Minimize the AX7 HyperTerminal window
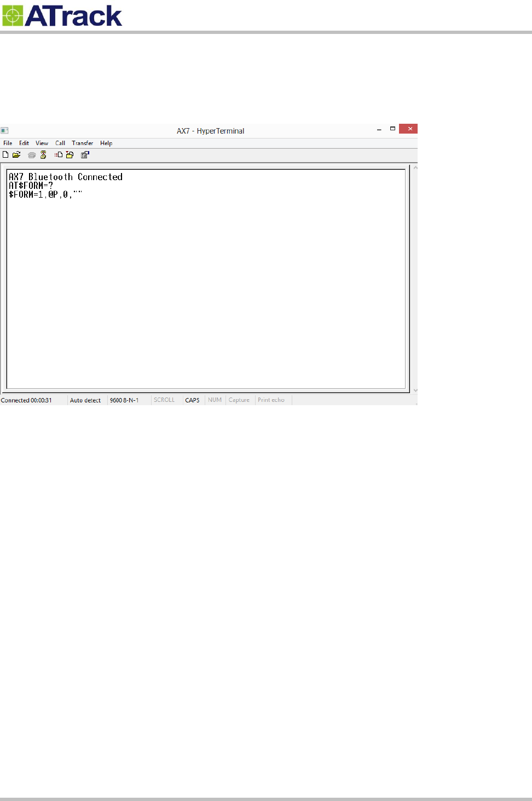This screenshot has height=801, width=532. point(379,129)
